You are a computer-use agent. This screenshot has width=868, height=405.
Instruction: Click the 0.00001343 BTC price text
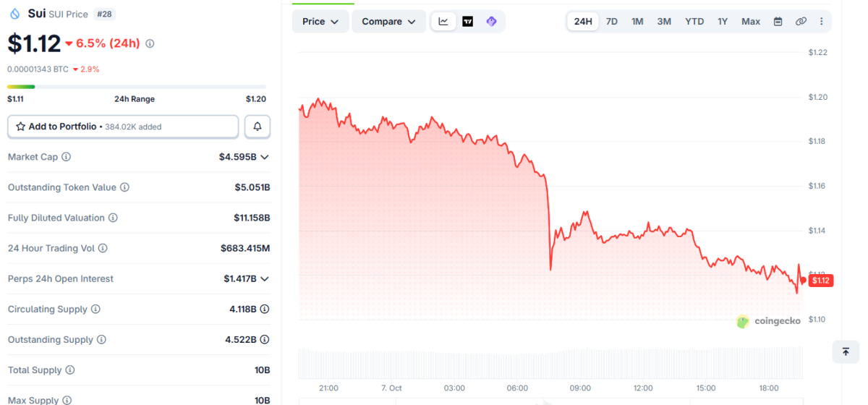click(38, 69)
